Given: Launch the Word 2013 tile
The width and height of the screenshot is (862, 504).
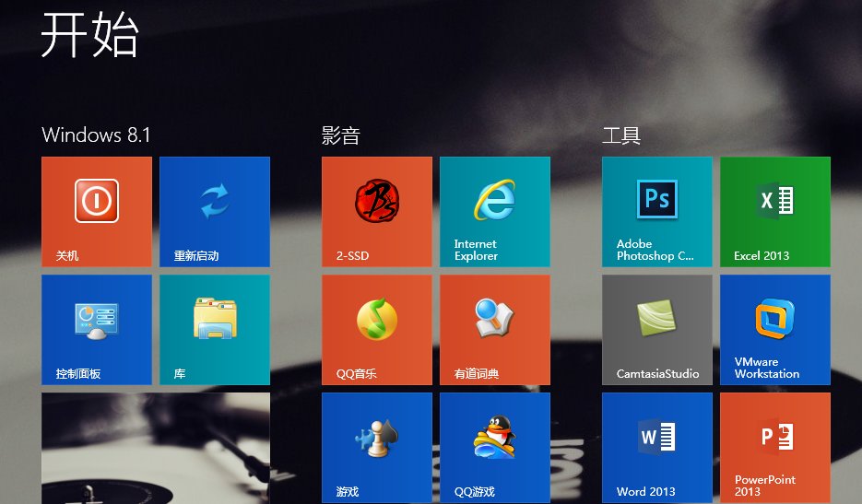Looking at the screenshot, I should tap(657, 448).
